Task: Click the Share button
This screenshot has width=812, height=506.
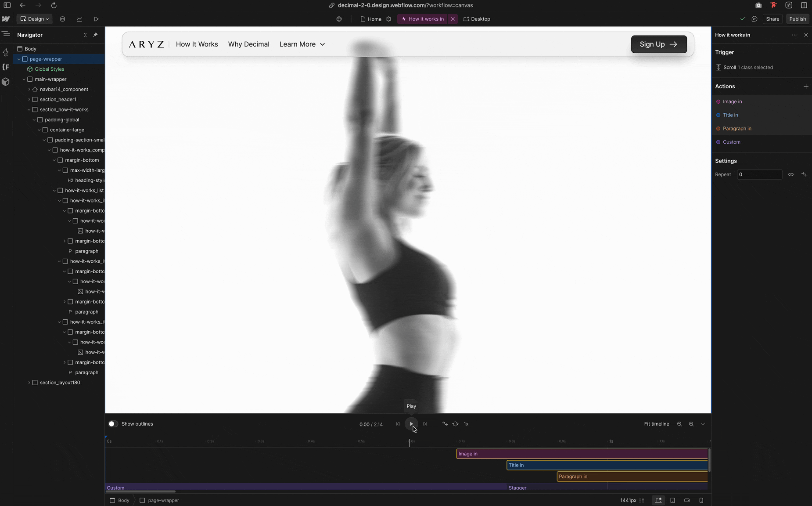Action: pyautogui.click(x=772, y=19)
